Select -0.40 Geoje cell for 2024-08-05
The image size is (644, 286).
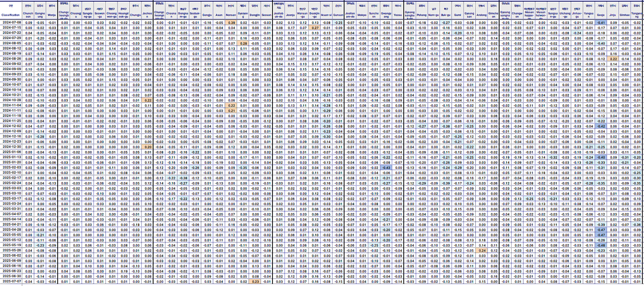600,43
